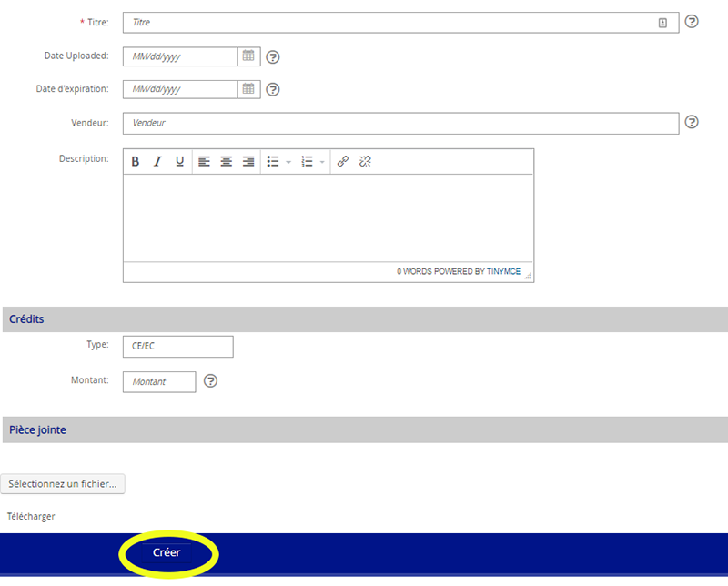Show help for the Titre field
The height and width of the screenshot is (586, 728).
pos(692,21)
